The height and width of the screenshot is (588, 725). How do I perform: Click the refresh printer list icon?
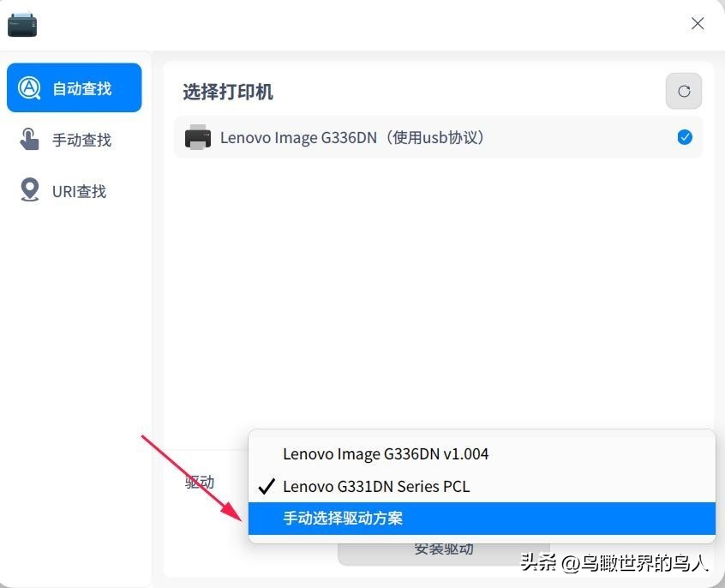click(683, 91)
